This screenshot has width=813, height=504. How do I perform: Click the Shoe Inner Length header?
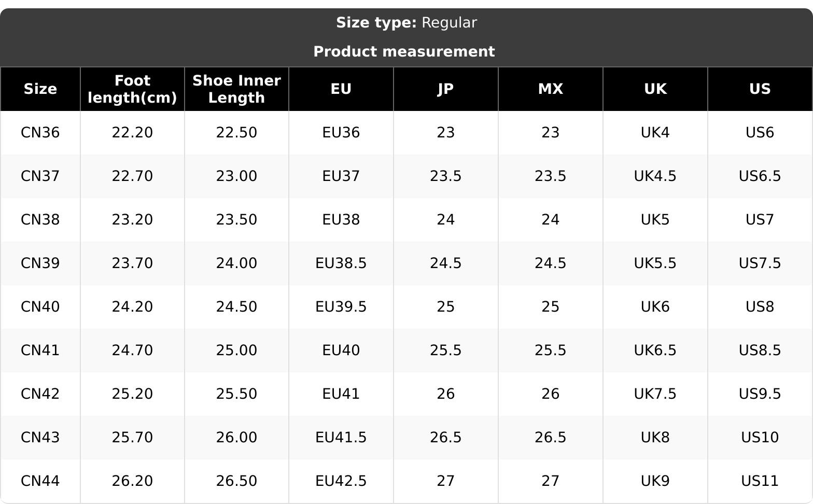[x=236, y=89]
